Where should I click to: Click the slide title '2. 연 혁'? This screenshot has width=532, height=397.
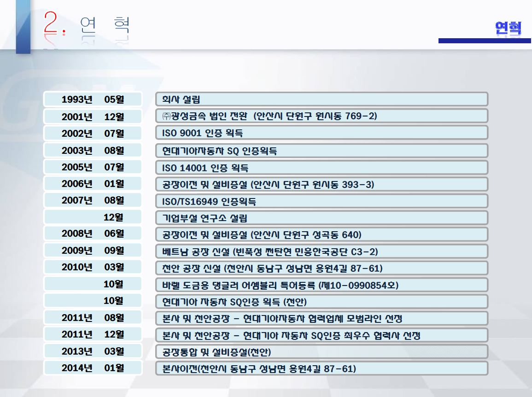coord(87,24)
